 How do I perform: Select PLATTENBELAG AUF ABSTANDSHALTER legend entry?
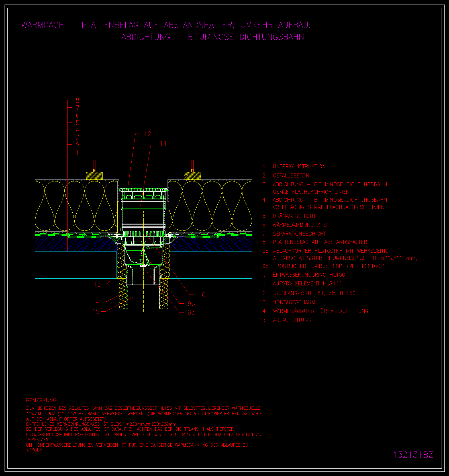pyautogui.click(x=320, y=242)
